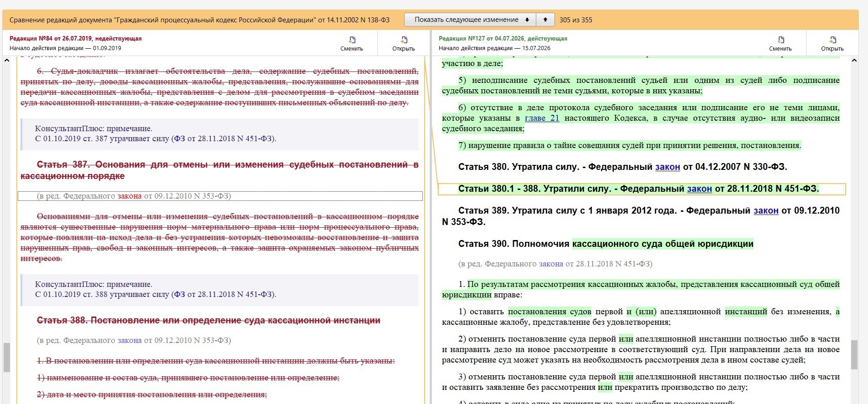Image resolution: width=868 pixels, height=404 pixels.
Task: Open закон link in Статья 389 line
Action: 766,211
